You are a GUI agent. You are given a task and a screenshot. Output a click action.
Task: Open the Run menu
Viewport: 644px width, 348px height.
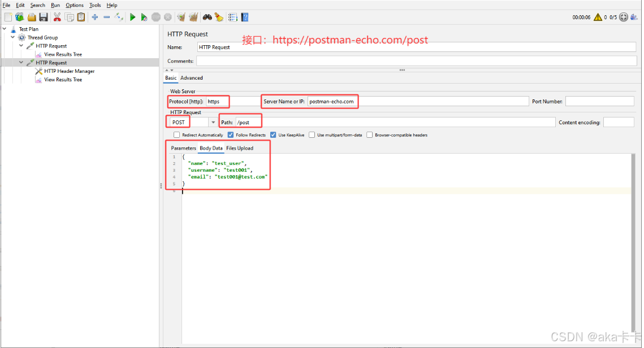(x=55, y=5)
